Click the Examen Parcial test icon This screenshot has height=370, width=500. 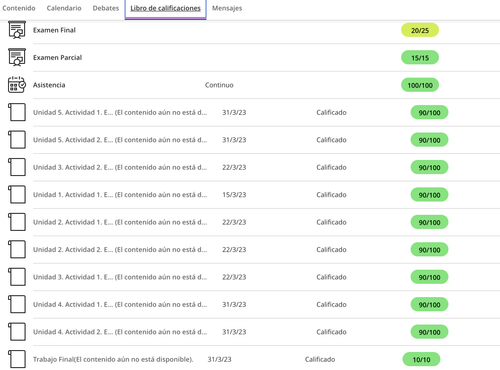pos(17,57)
